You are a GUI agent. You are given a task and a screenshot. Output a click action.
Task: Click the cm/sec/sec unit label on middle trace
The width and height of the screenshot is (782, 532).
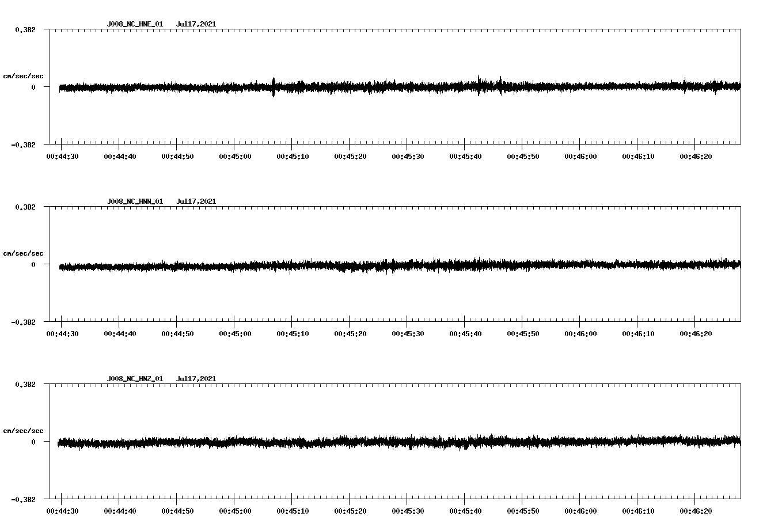point(24,252)
